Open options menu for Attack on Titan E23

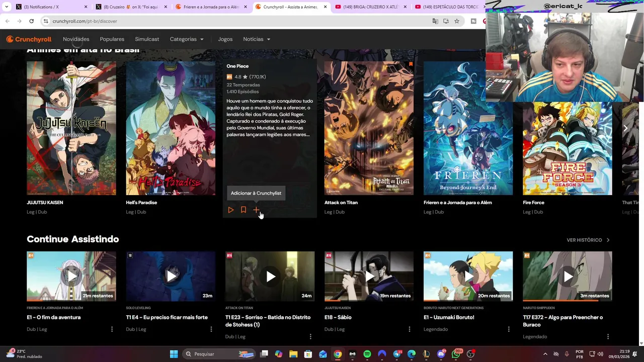[310, 337]
